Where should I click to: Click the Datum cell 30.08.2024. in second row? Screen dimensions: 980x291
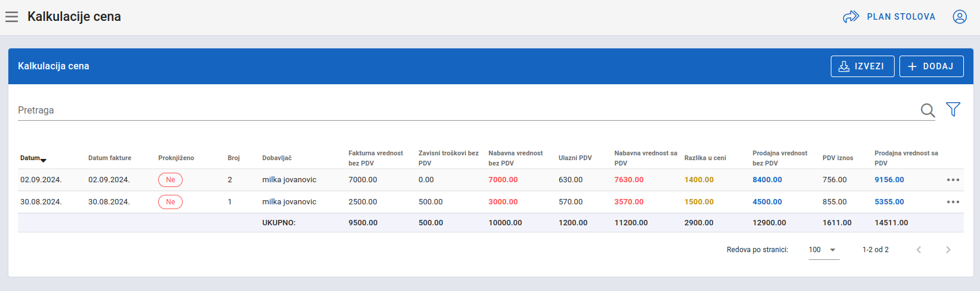tap(41, 202)
